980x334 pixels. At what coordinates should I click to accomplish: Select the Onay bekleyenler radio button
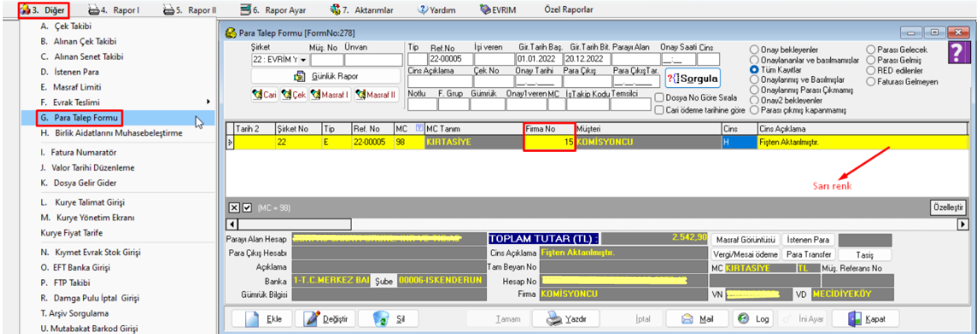754,50
